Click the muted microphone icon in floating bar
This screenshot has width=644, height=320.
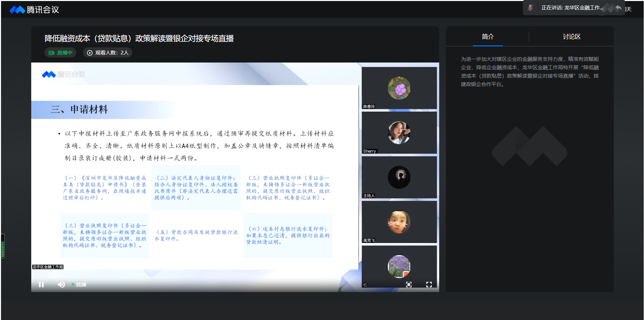[530, 8]
